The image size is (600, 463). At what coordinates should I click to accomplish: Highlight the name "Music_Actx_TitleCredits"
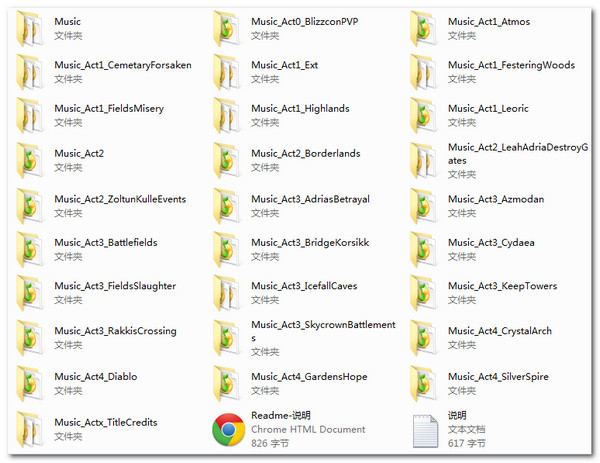pos(106,423)
